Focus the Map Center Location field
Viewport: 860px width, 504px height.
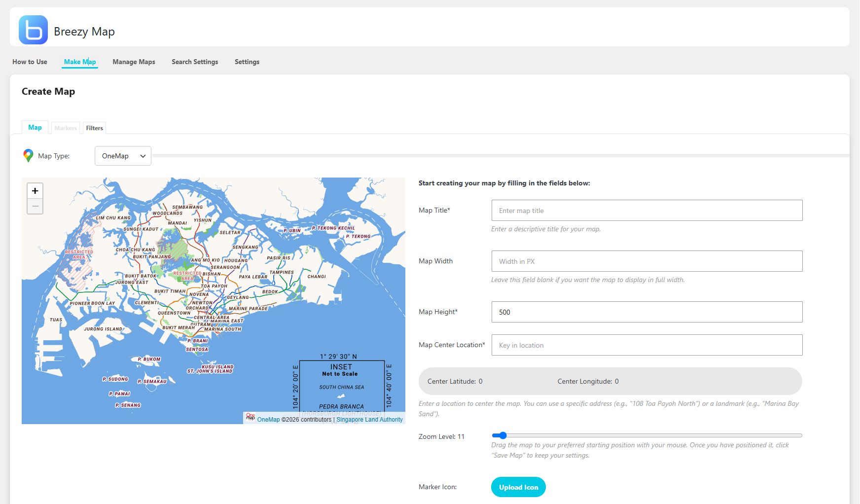(x=647, y=345)
